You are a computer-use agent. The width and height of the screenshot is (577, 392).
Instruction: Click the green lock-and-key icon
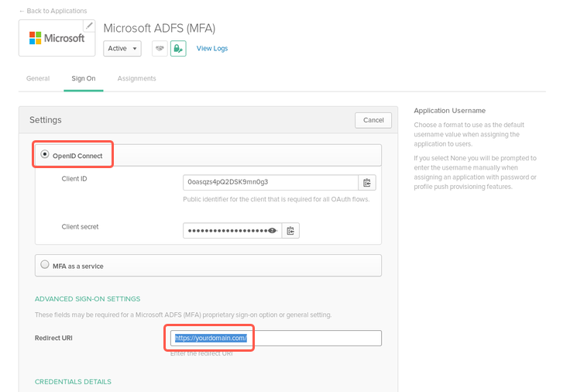[x=178, y=48]
